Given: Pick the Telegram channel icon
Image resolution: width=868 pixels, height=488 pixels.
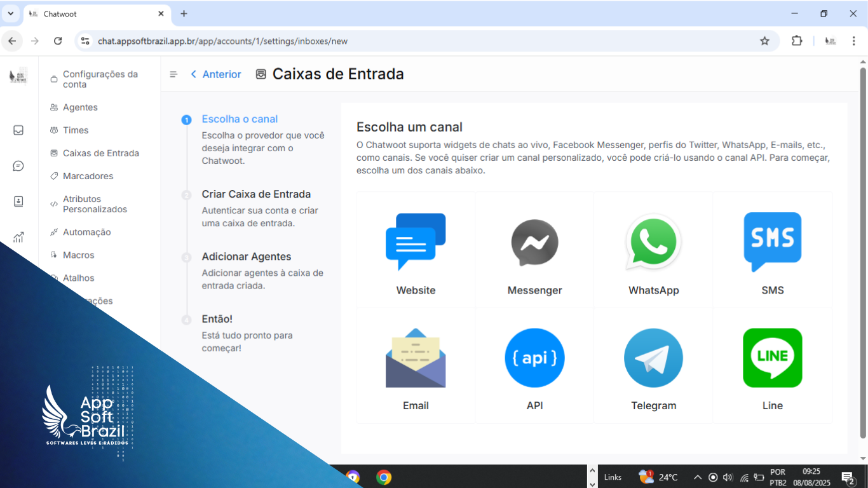Looking at the screenshot, I should 653,358.
